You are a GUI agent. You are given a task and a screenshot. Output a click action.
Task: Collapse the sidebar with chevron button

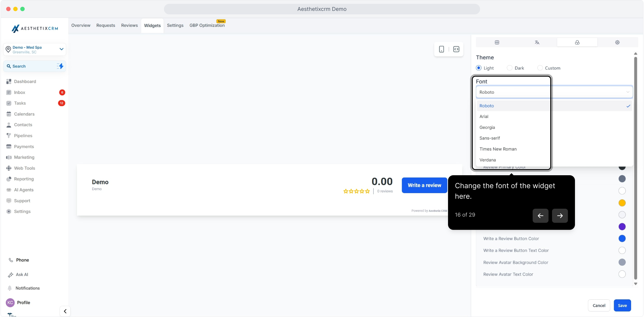[65, 311]
